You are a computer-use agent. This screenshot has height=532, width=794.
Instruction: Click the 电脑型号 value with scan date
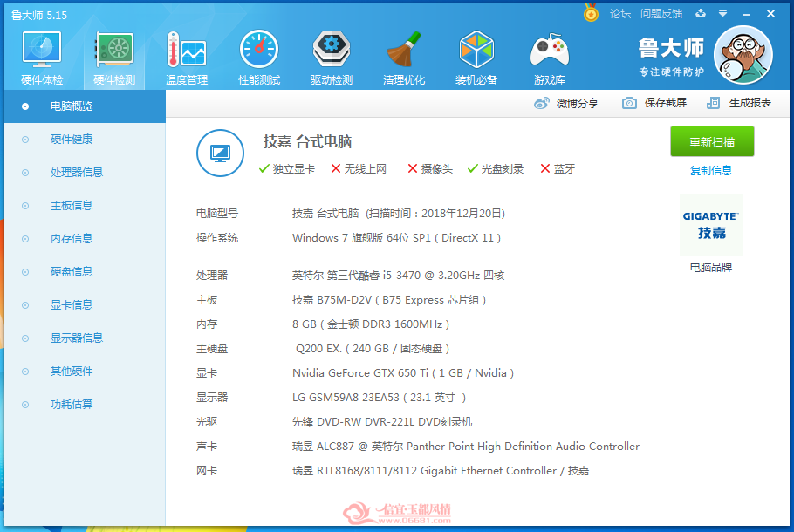tap(399, 214)
